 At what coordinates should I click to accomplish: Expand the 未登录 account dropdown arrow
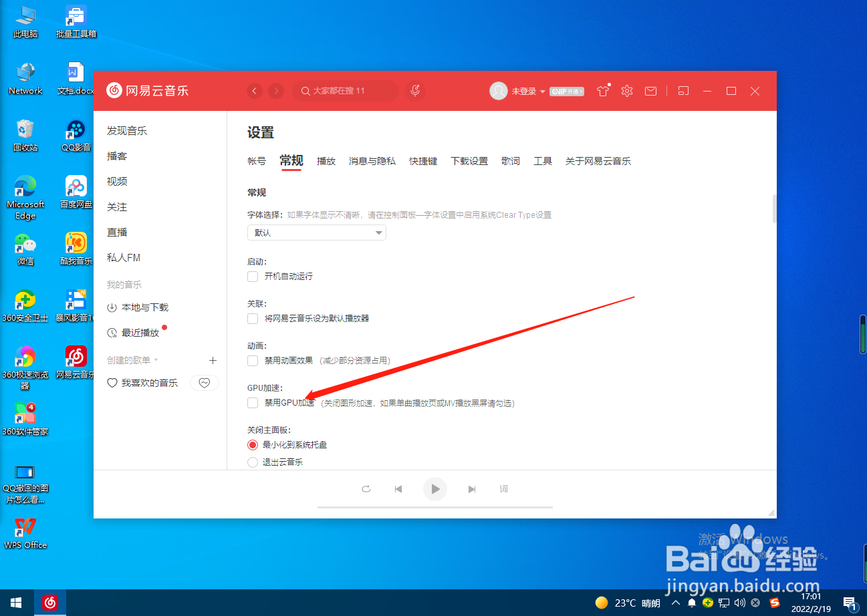coord(543,92)
